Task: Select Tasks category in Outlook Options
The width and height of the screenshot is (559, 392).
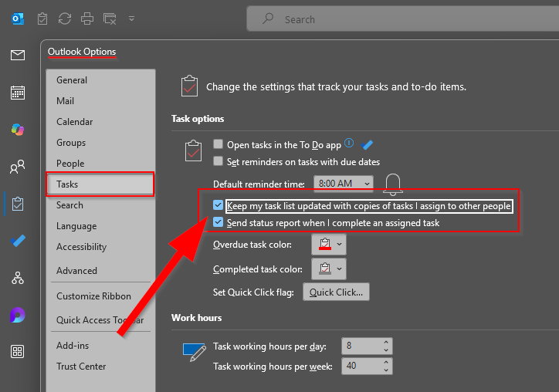Action: pos(100,184)
